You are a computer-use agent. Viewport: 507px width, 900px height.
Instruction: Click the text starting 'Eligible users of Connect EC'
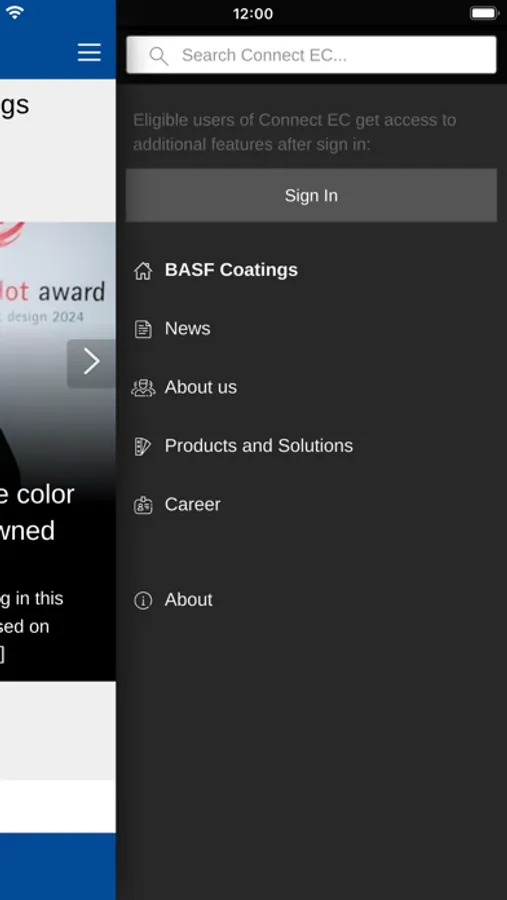click(x=295, y=133)
